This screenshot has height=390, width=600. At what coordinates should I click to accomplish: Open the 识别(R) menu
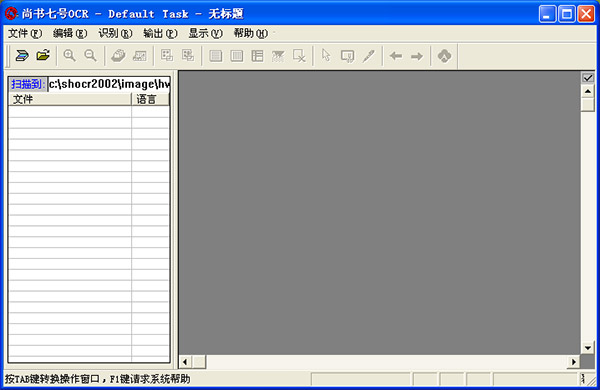point(115,34)
